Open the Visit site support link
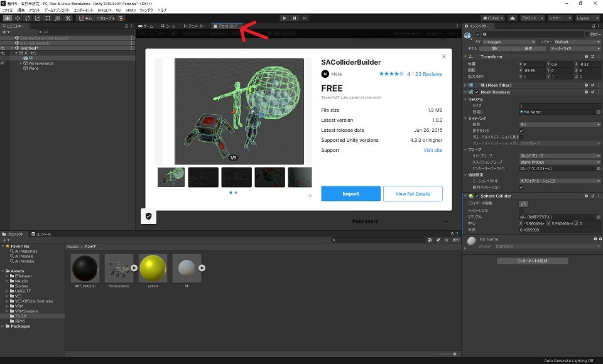603x364 pixels. click(433, 150)
